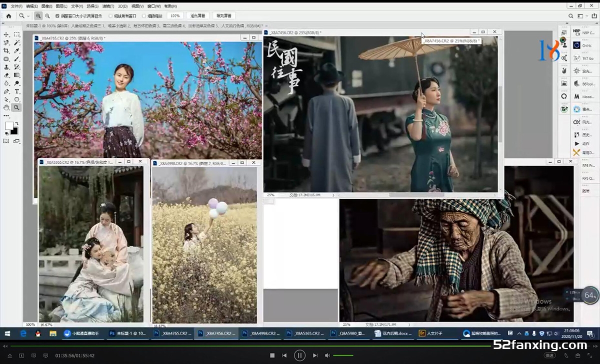Image resolution: width=600 pixels, height=364 pixels.
Task: Open Photoshop search magnifier at top right
Action: (571, 16)
